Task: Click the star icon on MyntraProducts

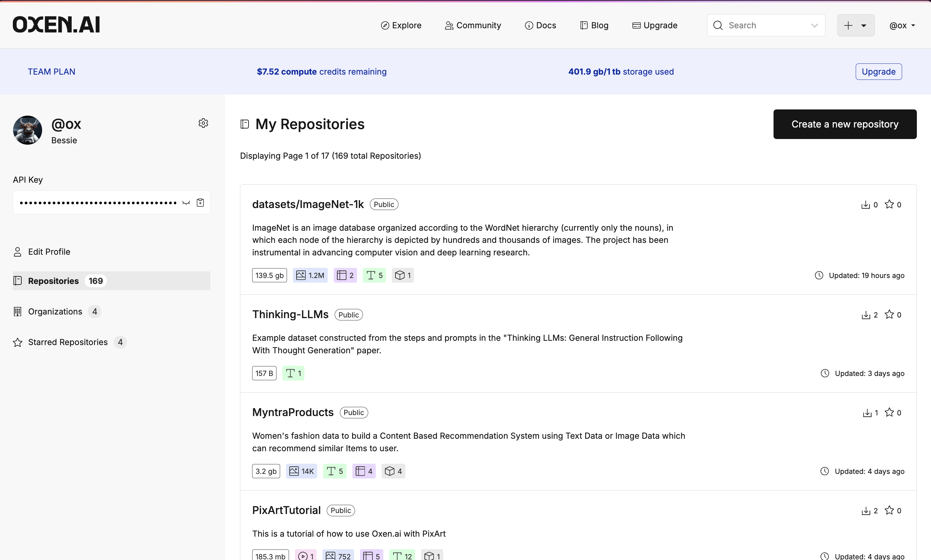Action: (889, 412)
